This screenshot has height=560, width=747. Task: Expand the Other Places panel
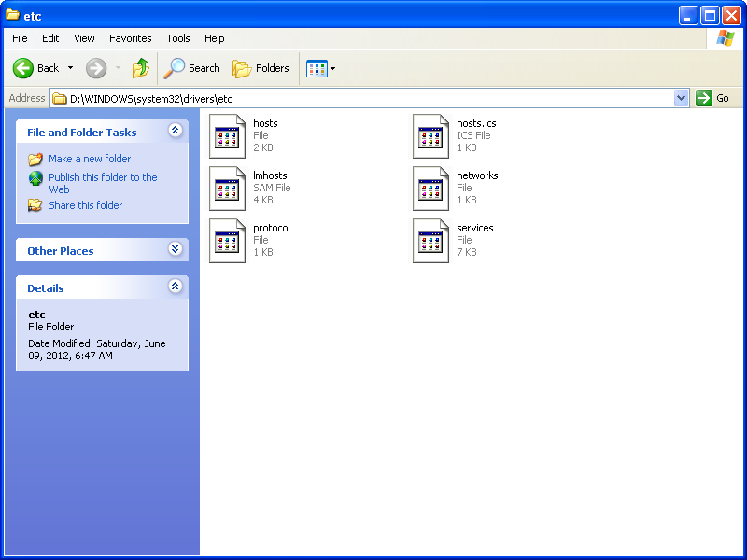click(176, 249)
